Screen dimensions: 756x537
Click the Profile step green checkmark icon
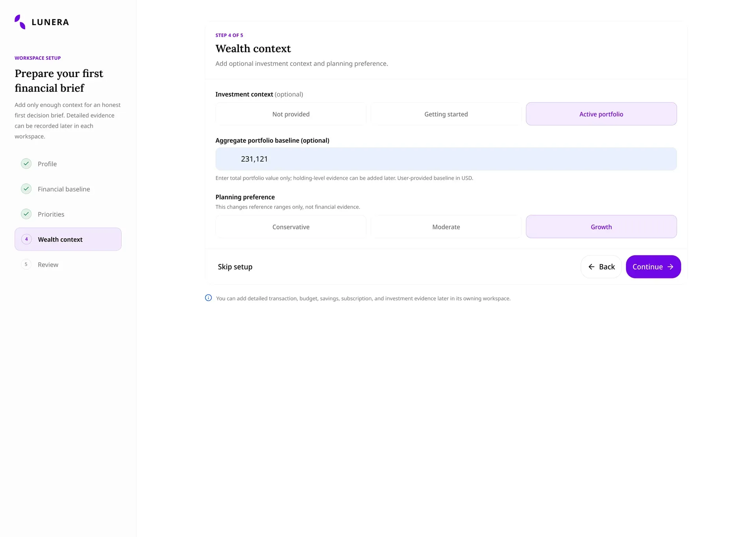pyautogui.click(x=26, y=164)
